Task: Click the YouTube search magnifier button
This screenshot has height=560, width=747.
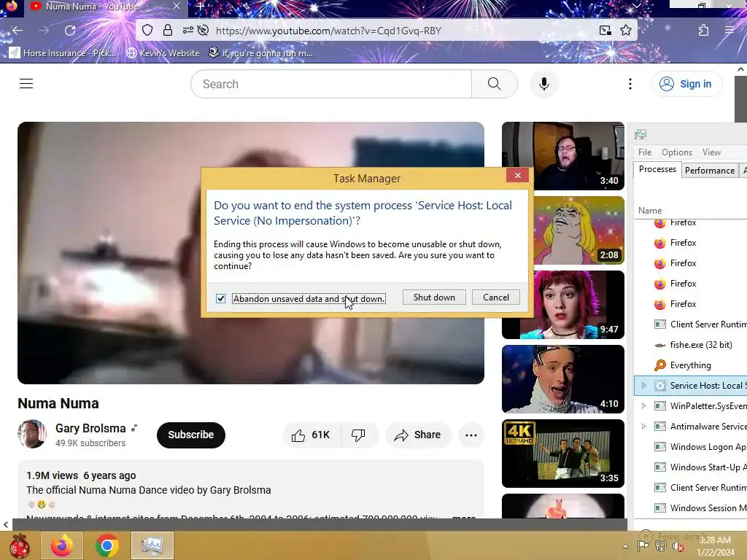Action: 494,84
